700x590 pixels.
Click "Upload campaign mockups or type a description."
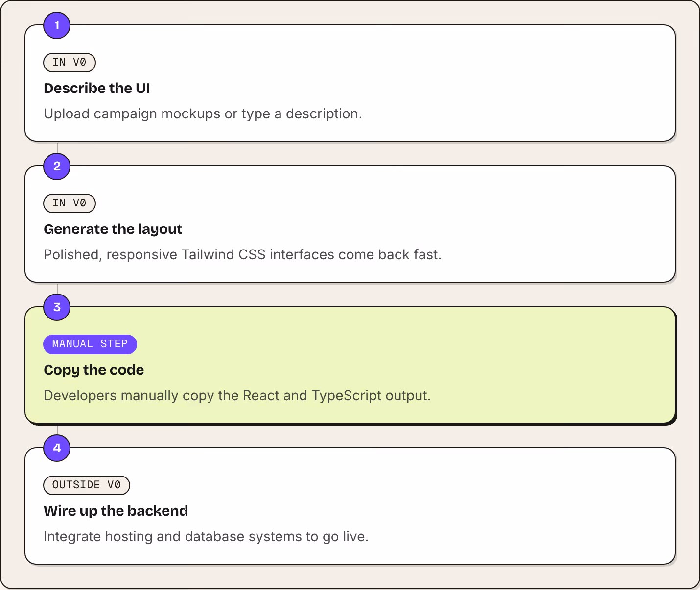pyautogui.click(x=203, y=113)
